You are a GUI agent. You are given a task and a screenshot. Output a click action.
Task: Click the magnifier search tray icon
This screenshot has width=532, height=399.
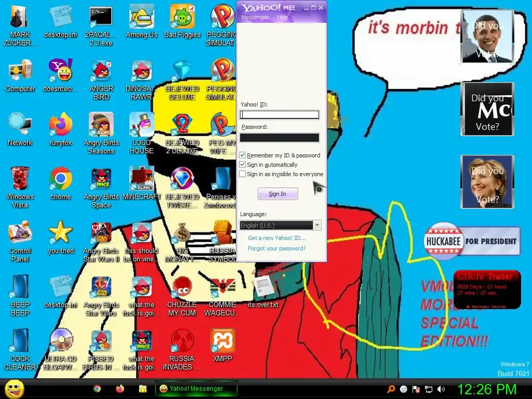click(x=391, y=389)
